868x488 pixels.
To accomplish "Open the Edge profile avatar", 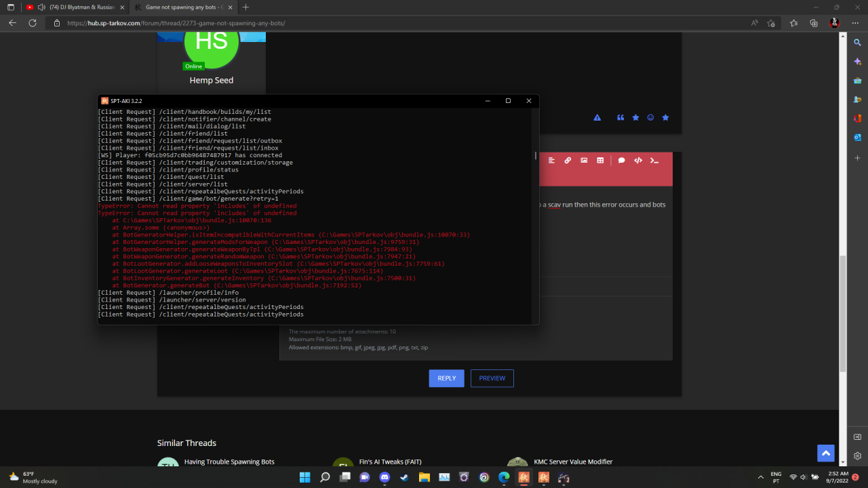I will (835, 23).
